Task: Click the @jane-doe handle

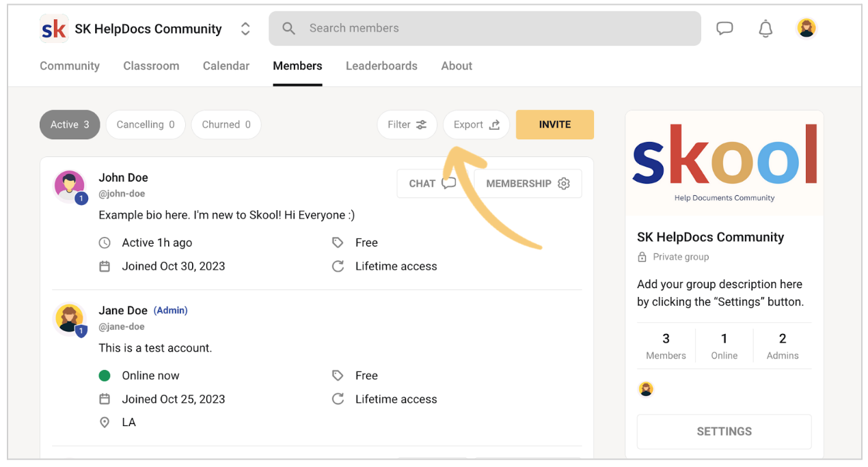Action: tap(122, 326)
